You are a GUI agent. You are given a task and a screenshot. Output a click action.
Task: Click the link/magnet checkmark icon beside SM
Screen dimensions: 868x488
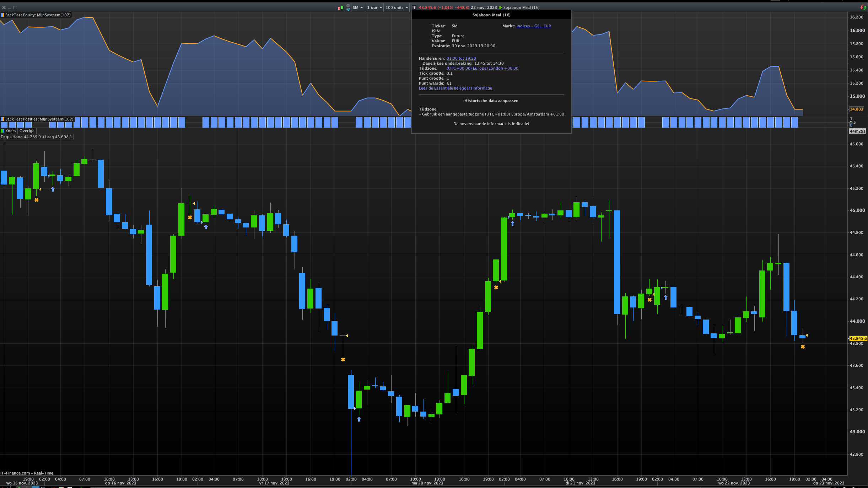348,7
